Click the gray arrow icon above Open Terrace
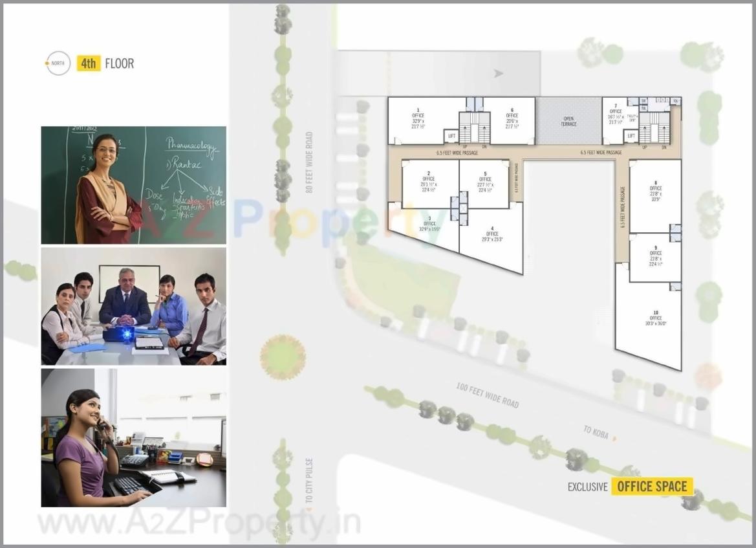Viewport: 756px width, 548px height. 497,73
